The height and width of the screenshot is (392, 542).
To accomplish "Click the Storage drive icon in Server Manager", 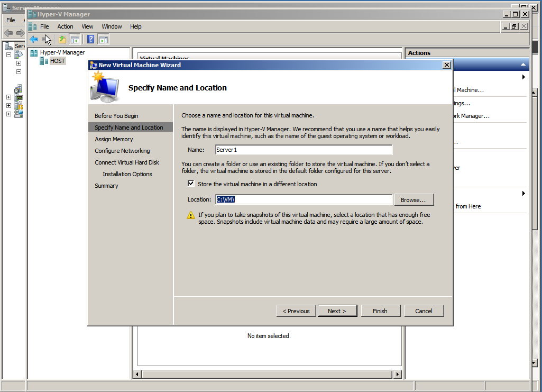I will (19, 114).
